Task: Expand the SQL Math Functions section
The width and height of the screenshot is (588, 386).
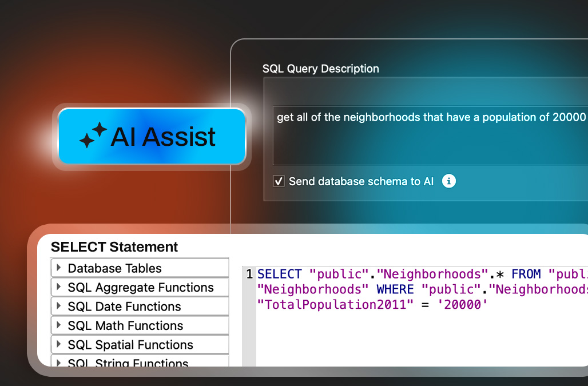Action: (140, 325)
